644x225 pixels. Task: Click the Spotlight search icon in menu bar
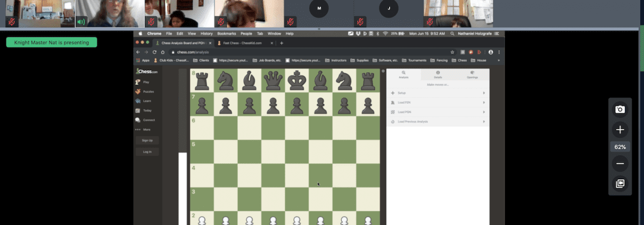click(x=452, y=34)
